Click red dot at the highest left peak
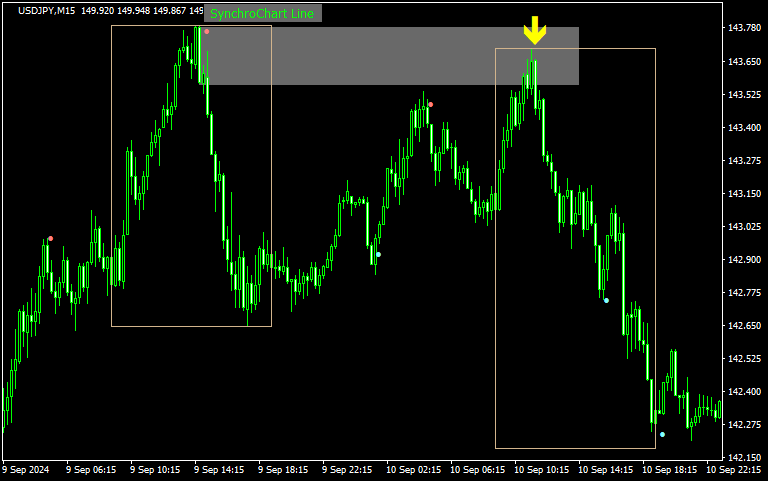The height and width of the screenshot is (481, 768). (207, 32)
